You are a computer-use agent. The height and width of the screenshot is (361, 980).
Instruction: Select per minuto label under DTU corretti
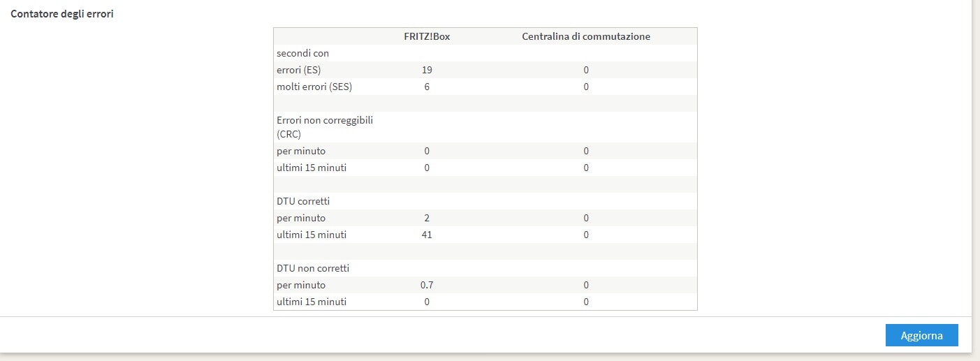301,218
